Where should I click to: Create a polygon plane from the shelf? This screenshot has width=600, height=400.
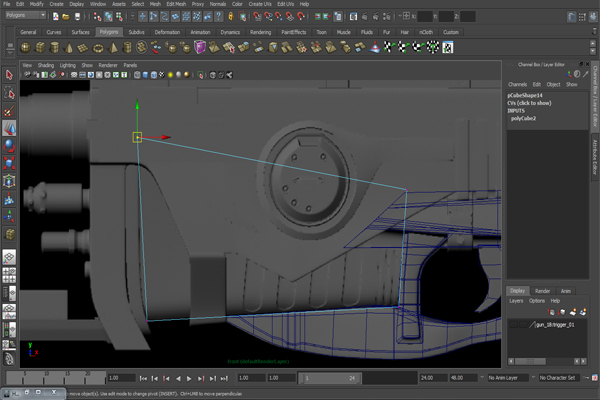(83, 47)
